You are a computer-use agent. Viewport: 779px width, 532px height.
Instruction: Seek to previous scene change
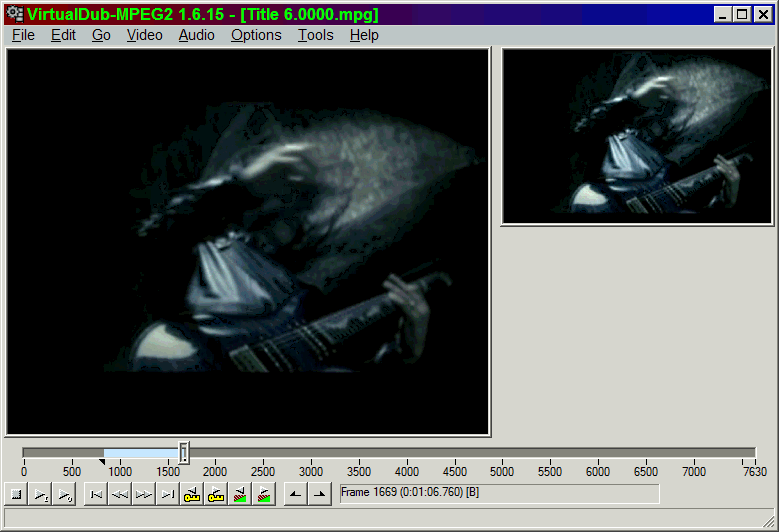click(x=239, y=494)
